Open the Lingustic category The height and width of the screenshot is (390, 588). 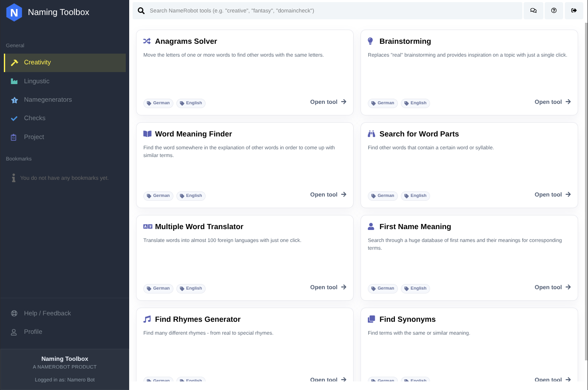click(x=36, y=81)
